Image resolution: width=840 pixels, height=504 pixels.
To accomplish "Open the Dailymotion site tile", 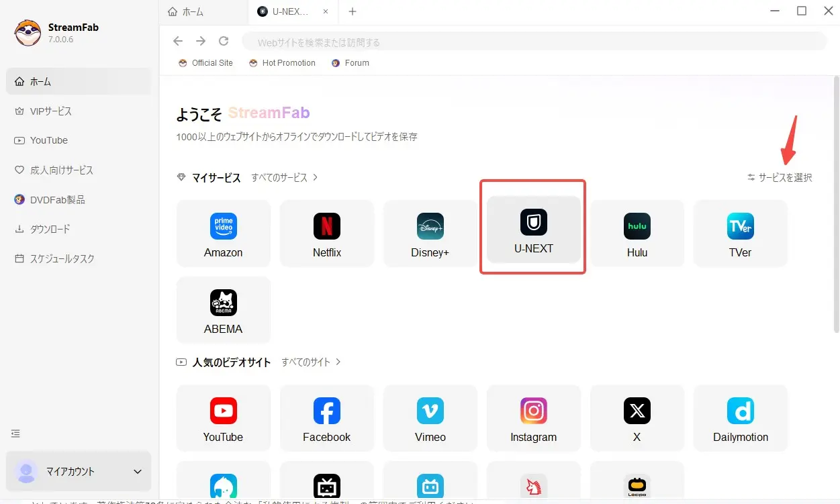I will point(741,418).
